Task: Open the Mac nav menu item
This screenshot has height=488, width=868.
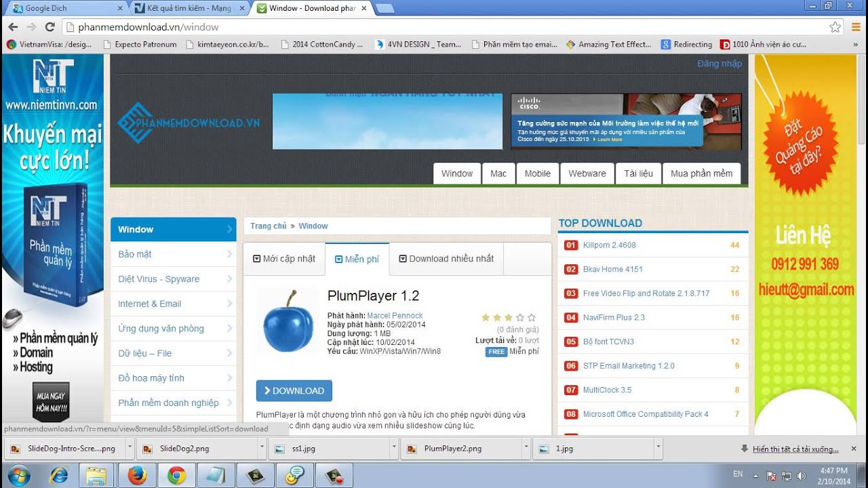Action: click(x=498, y=174)
